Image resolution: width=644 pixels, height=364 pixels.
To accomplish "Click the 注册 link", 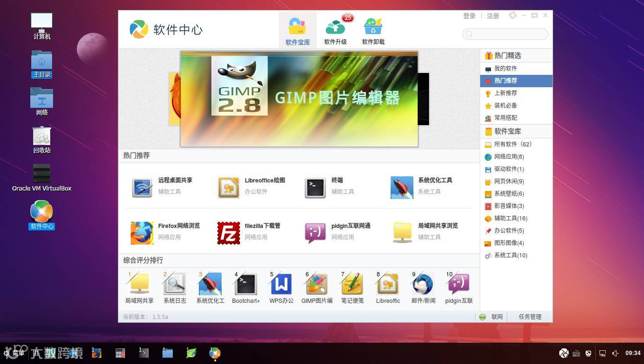I will [x=493, y=16].
